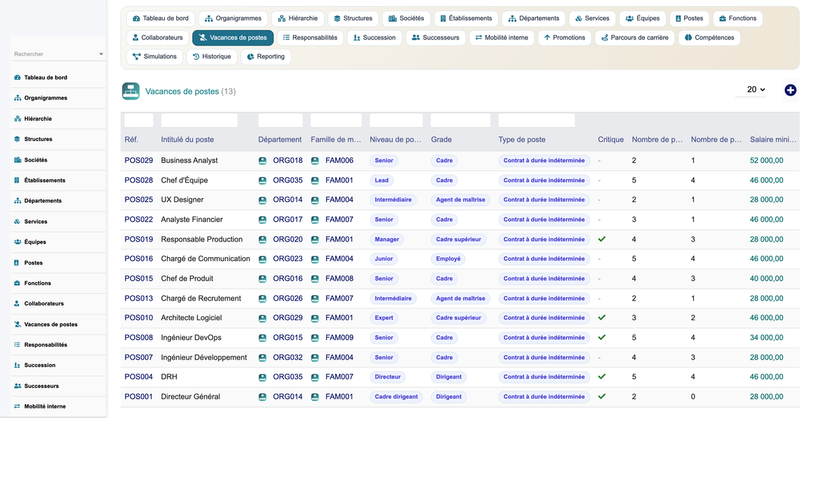Click the Critique checkmark for Directeur Général
Image resolution: width=814 pixels, height=504 pixels.
tap(602, 396)
